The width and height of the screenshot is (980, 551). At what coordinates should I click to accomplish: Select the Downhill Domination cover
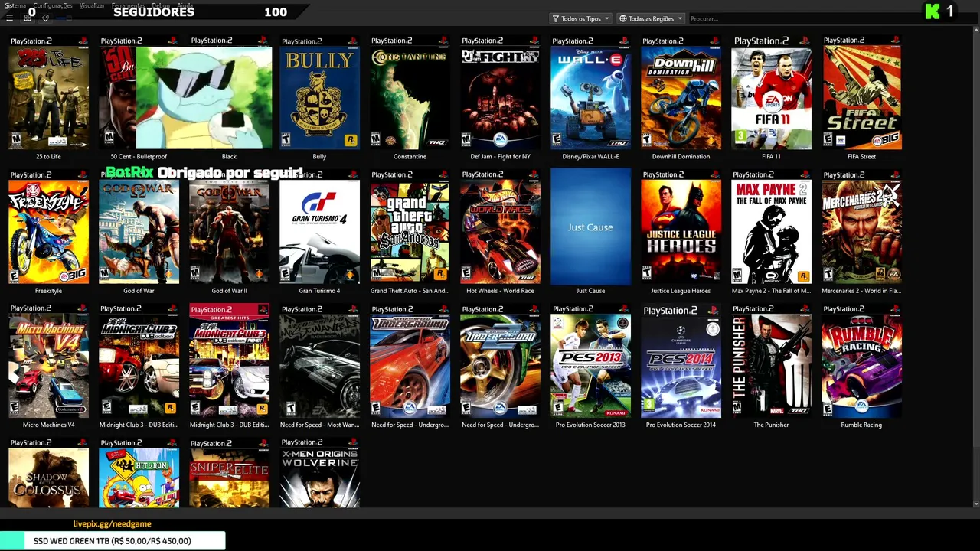(681, 92)
